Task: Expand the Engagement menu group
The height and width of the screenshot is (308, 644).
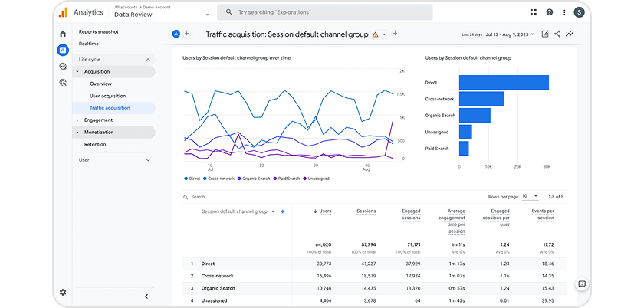Action: [98, 120]
